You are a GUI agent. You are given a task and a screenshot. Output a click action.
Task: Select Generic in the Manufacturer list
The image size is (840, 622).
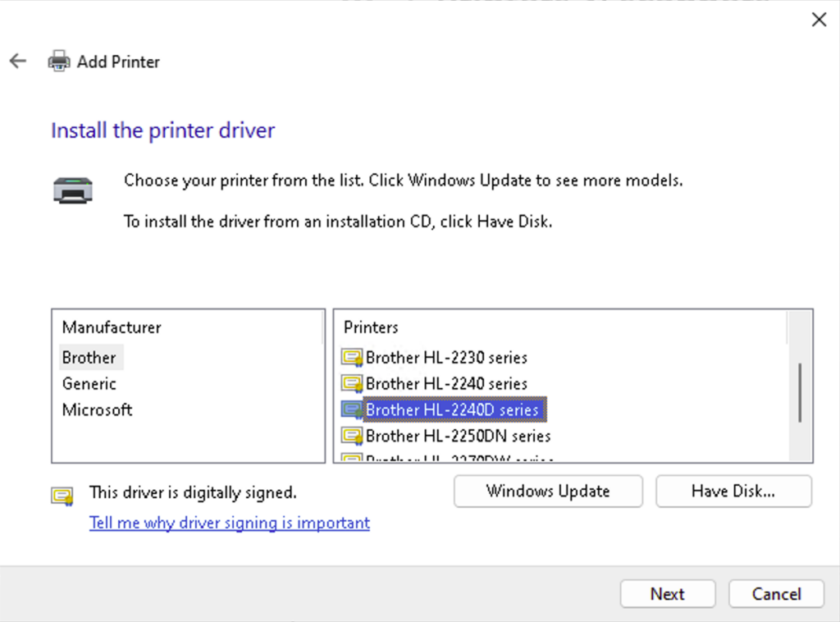click(89, 383)
